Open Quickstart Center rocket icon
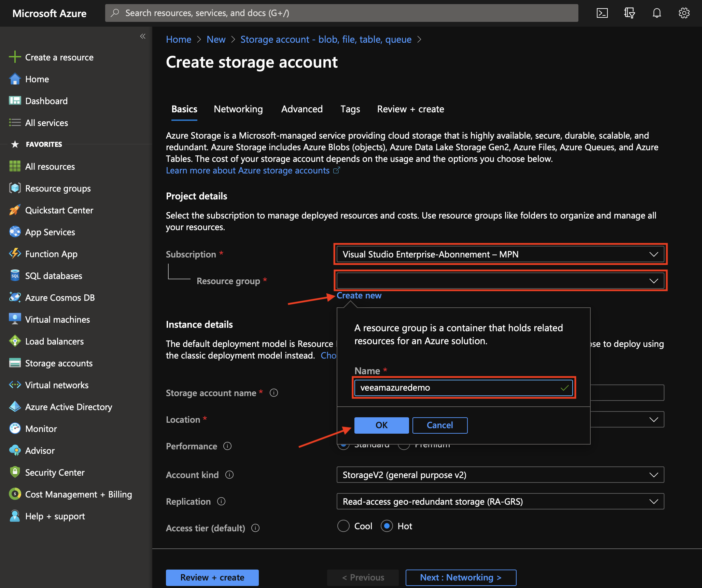This screenshot has height=588, width=702. [x=15, y=210]
